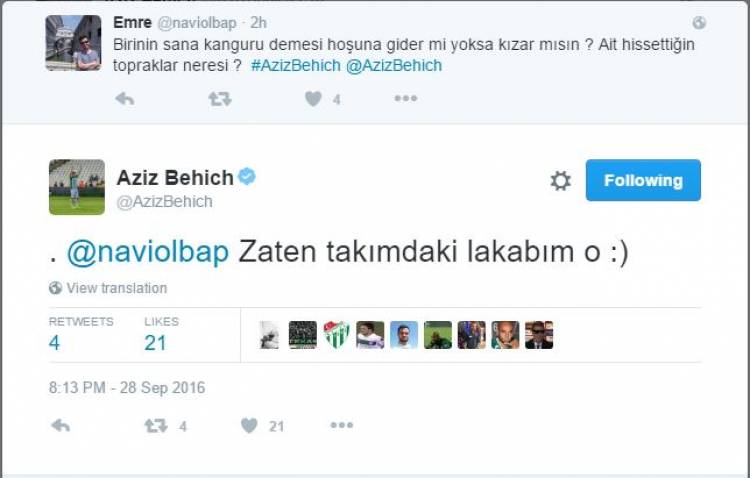Image resolution: width=750 pixels, height=478 pixels.
Task: Retweet Aziz Behich's tweet
Action: (x=156, y=425)
